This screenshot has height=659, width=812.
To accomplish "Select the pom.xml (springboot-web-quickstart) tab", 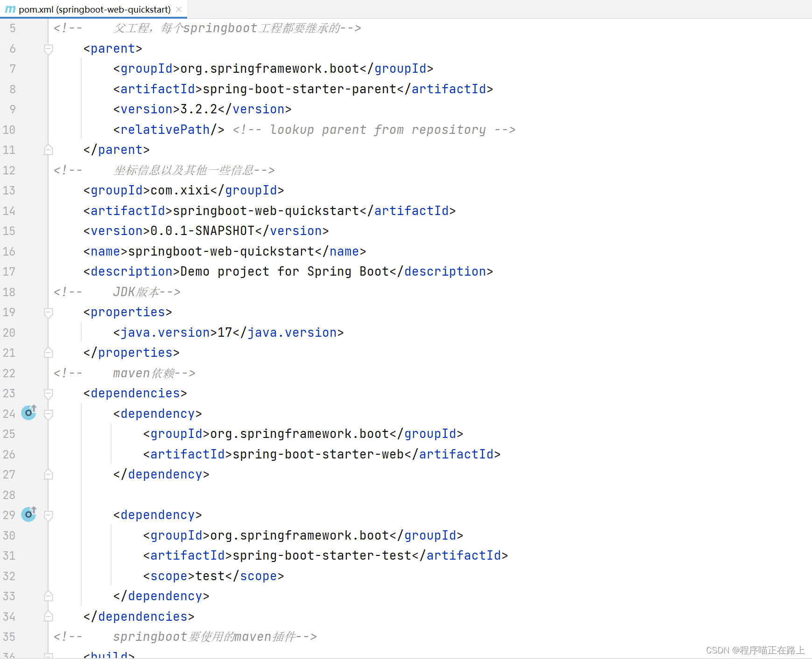I will [x=95, y=9].
